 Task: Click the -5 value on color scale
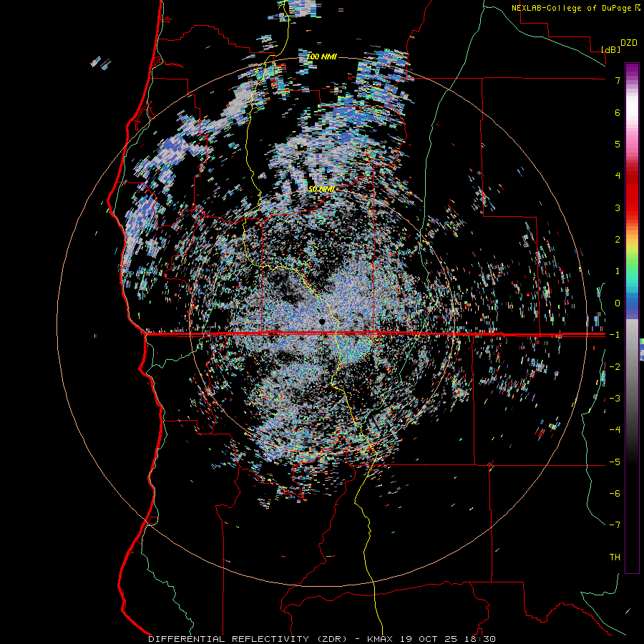click(x=615, y=462)
